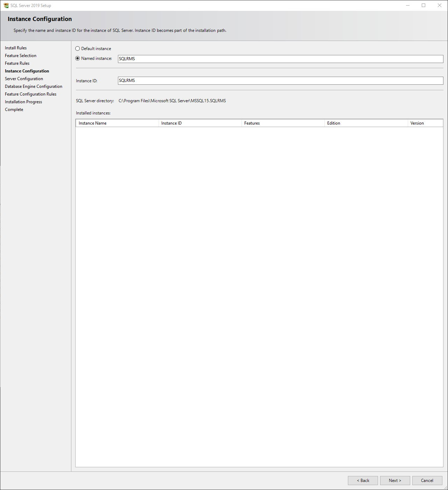This screenshot has height=490, width=448.
Task: Click the Feature Rules step
Action: click(x=17, y=63)
